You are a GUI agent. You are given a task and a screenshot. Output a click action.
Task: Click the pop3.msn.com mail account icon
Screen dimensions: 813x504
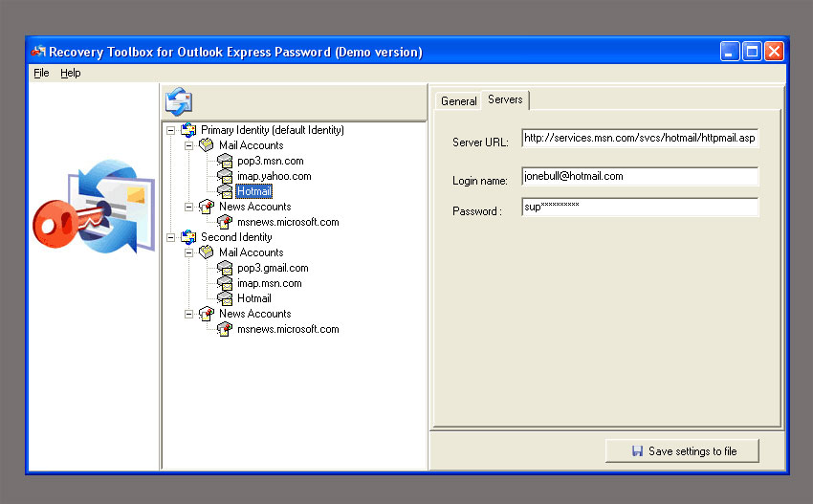coord(225,161)
